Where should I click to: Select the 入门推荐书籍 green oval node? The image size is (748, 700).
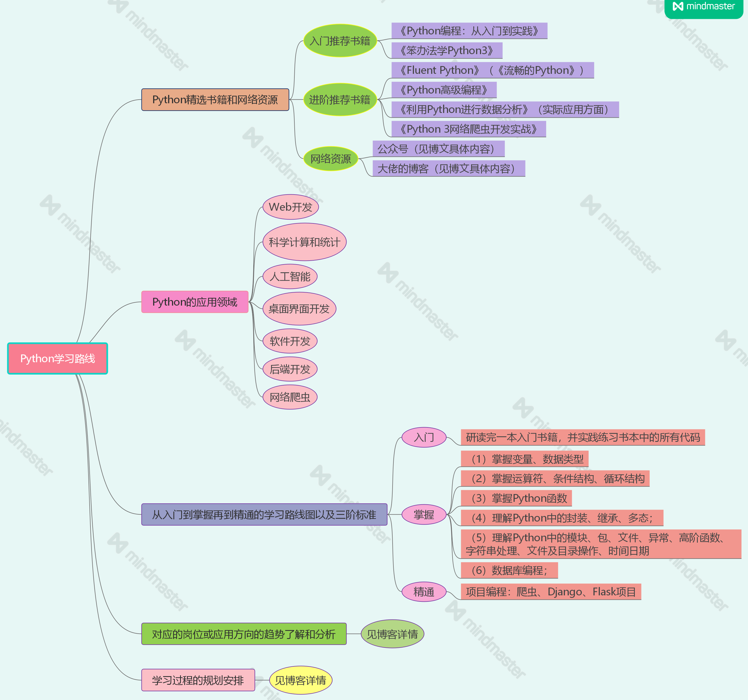(x=340, y=41)
